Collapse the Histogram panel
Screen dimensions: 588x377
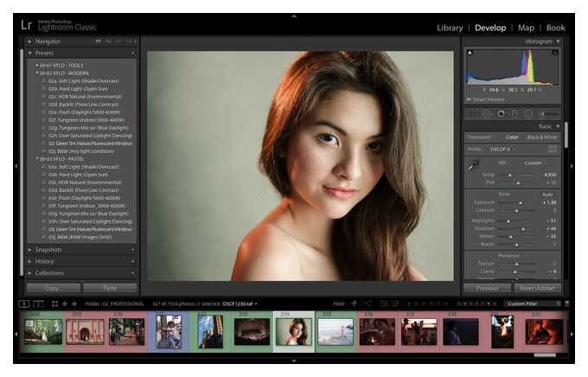[558, 42]
